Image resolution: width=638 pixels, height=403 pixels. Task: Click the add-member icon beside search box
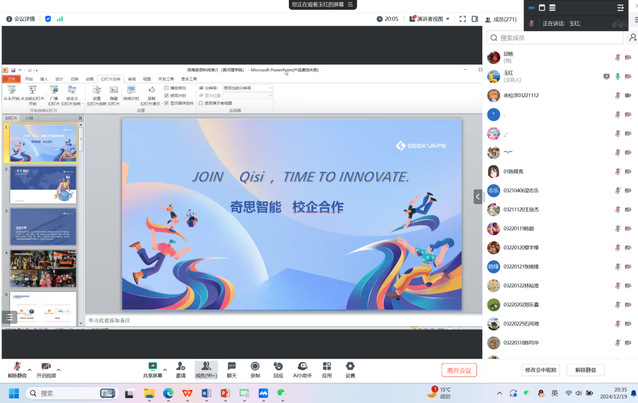[x=633, y=37]
